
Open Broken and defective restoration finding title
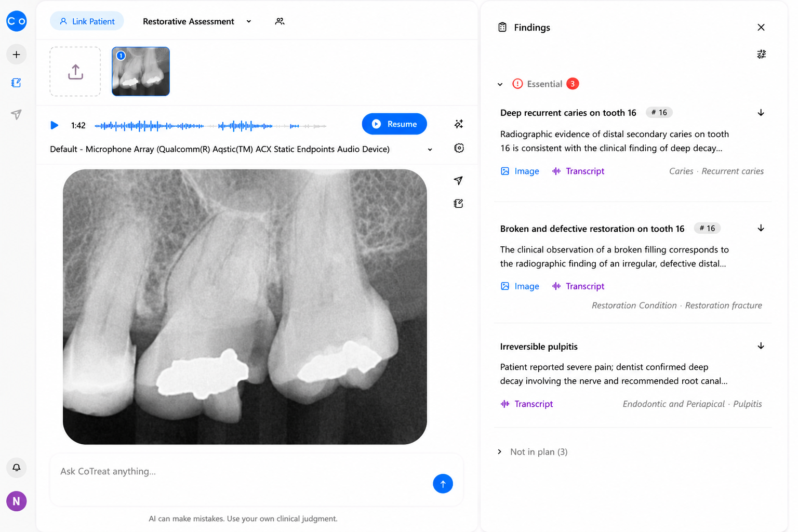(x=592, y=229)
